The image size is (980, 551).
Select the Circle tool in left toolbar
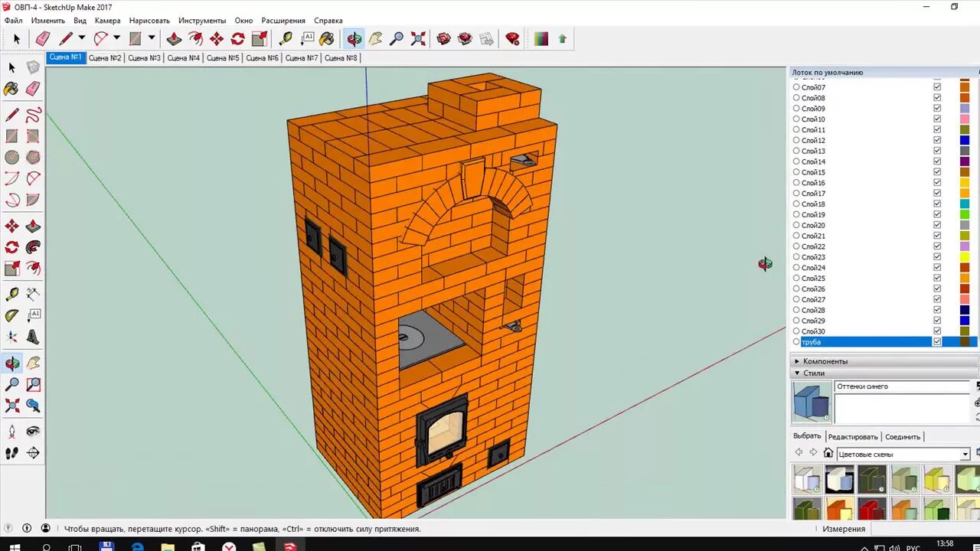(12, 158)
